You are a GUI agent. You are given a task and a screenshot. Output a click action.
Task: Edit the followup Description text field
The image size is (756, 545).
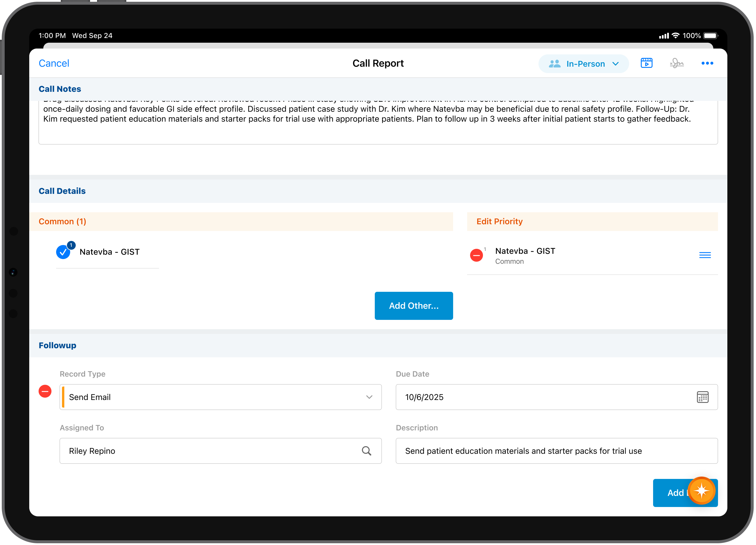point(556,451)
